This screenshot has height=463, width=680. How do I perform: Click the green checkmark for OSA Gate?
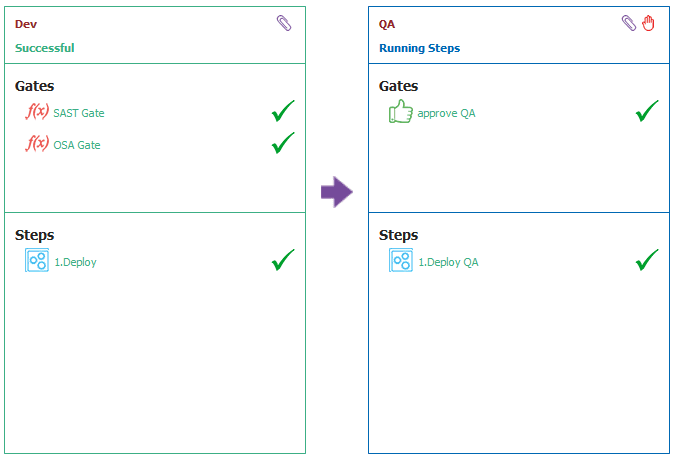[283, 143]
